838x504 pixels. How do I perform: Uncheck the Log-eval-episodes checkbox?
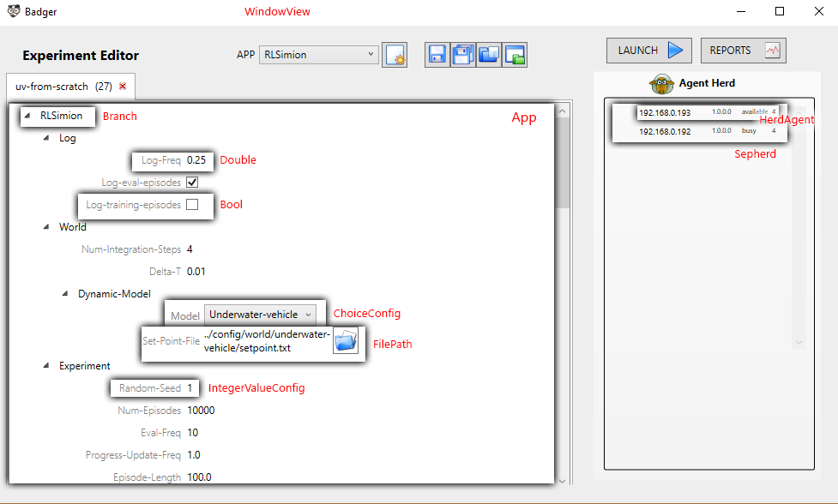click(192, 182)
